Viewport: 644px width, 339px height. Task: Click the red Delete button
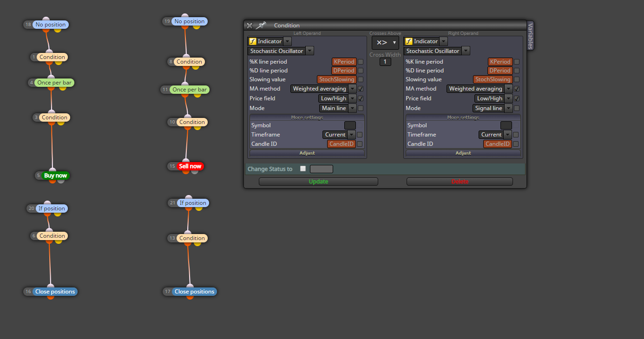coord(460,182)
